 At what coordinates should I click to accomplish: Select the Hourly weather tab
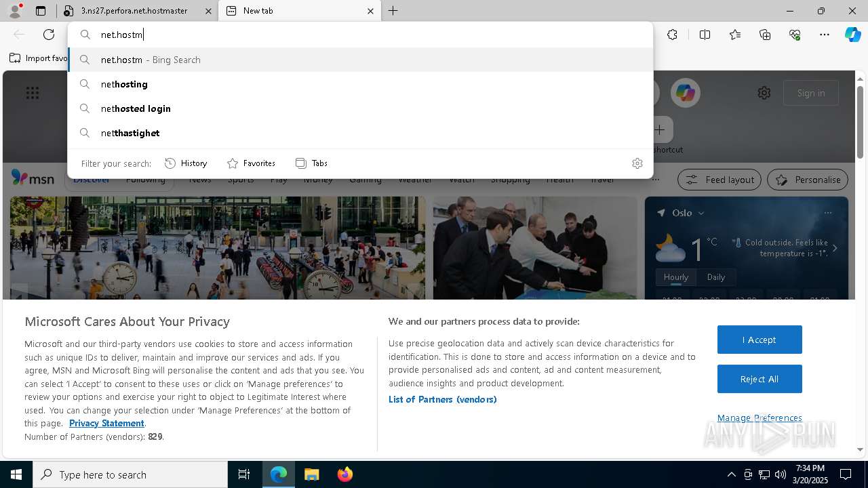(676, 277)
